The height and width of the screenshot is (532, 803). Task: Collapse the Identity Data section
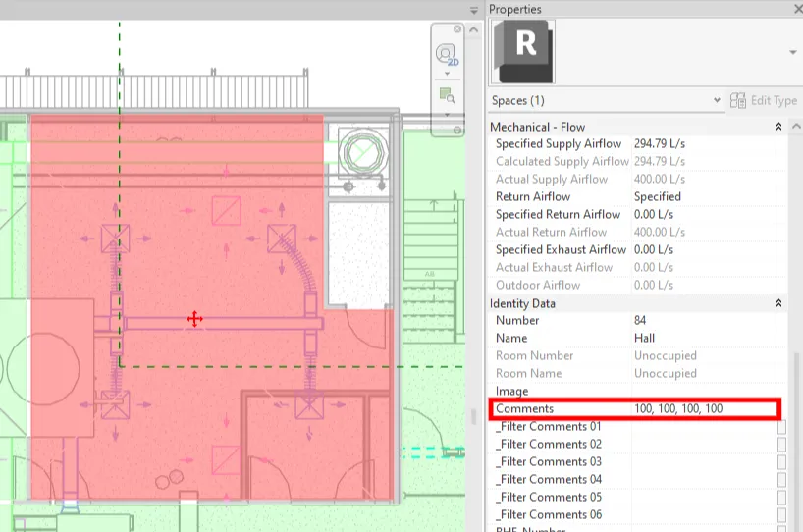point(778,303)
